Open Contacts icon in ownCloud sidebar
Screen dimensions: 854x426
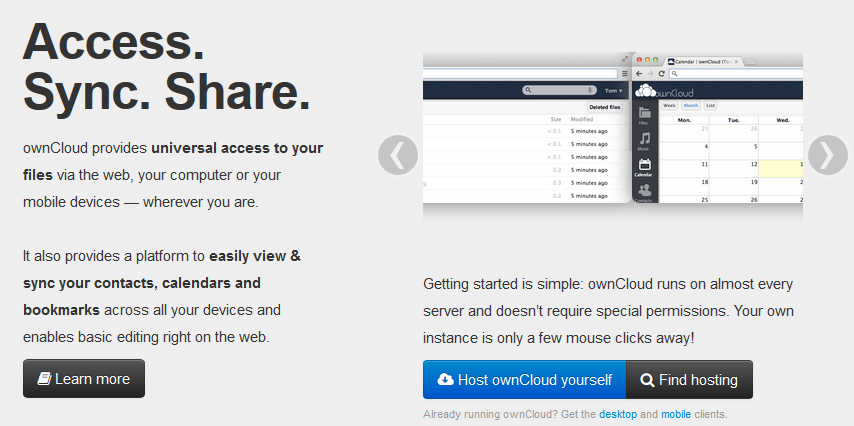[645, 193]
